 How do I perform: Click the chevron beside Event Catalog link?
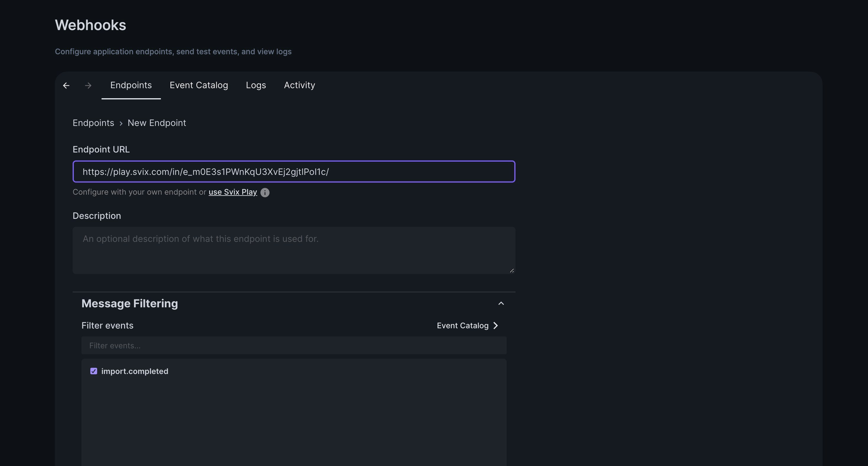click(x=495, y=326)
